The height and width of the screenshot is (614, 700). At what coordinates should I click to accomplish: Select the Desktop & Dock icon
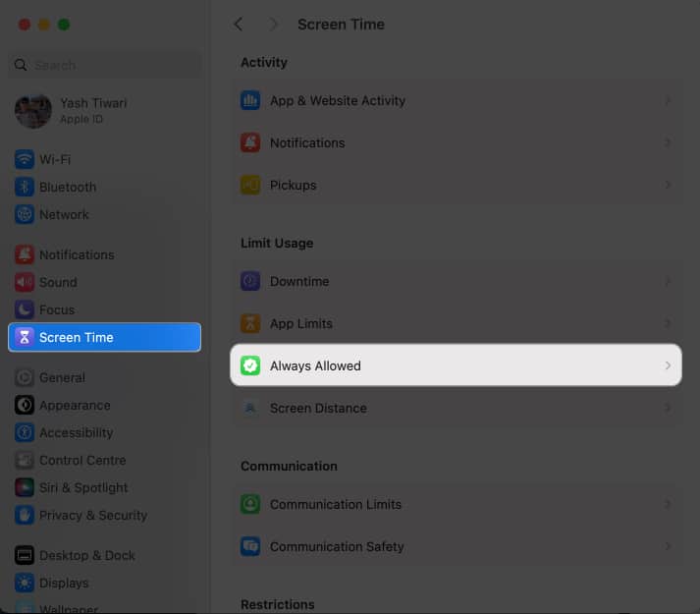(x=25, y=555)
